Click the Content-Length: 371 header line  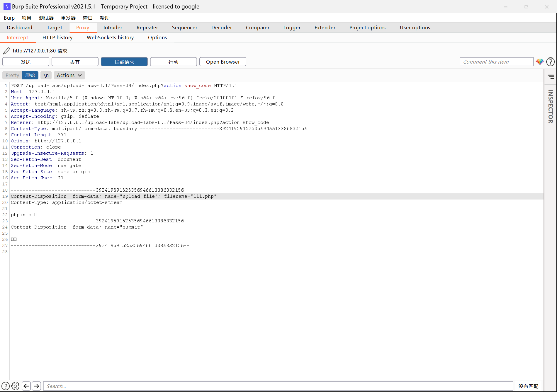click(x=39, y=135)
